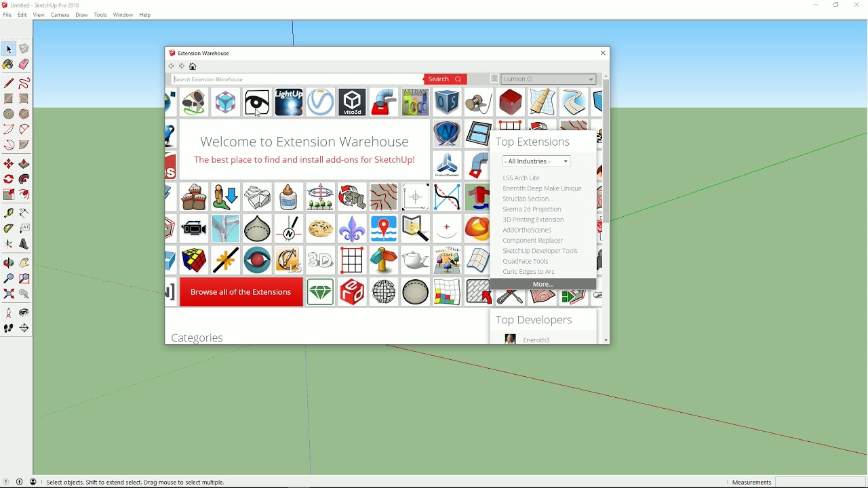868x488 pixels.
Task: Open the Draw menu
Action: coord(81,15)
